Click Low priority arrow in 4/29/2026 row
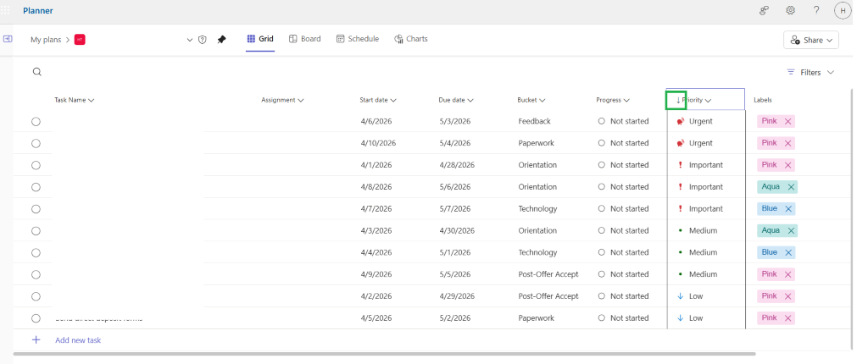This screenshot has height=364, width=868. click(681, 296)
